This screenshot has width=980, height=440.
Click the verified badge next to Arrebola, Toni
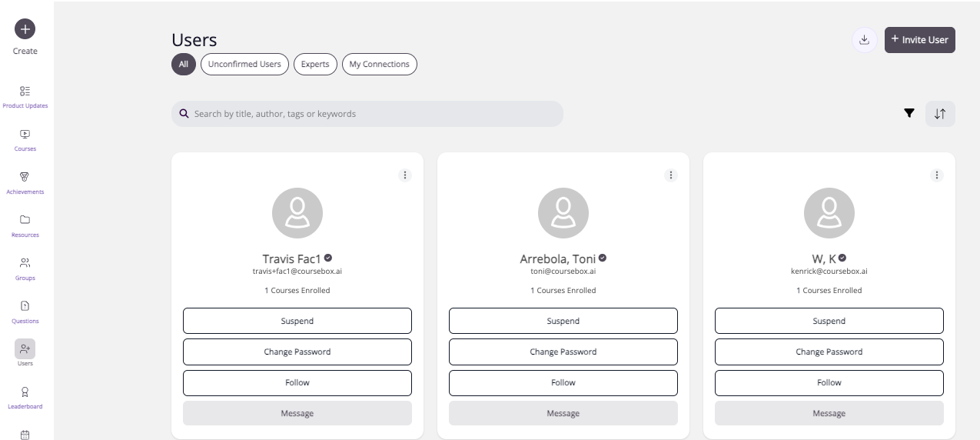tap(603, 258)
